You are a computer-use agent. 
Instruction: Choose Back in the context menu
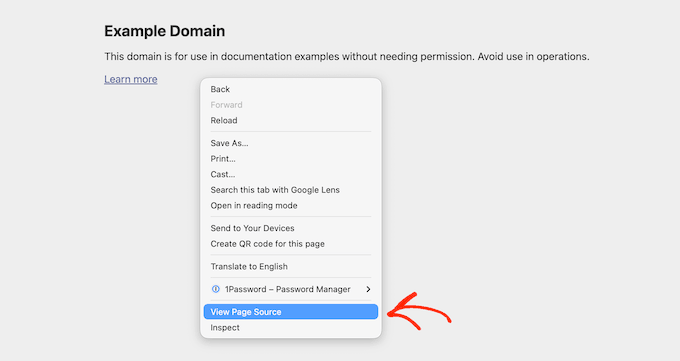[x=291, y=89]
